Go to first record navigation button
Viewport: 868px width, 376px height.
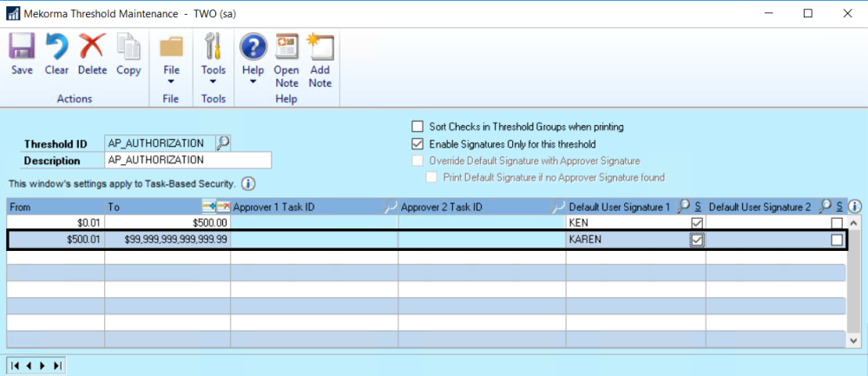pos(16,366)
